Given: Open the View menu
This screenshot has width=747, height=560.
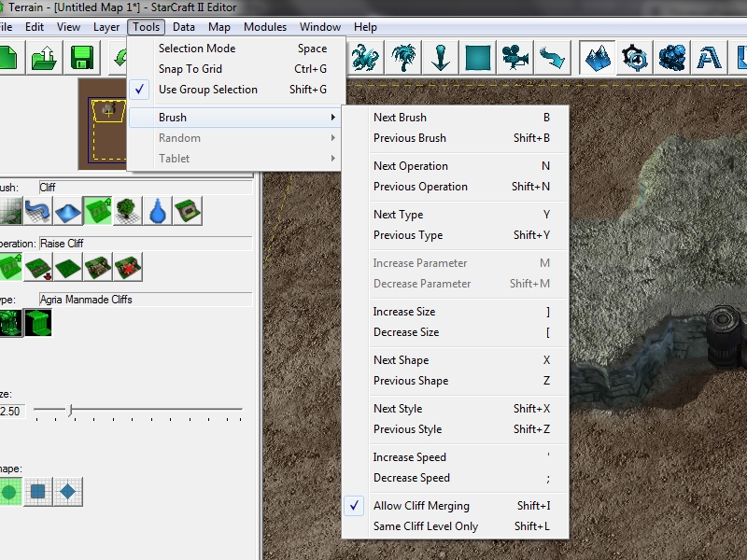Looking at the screenshot, I should pos(68,27).
